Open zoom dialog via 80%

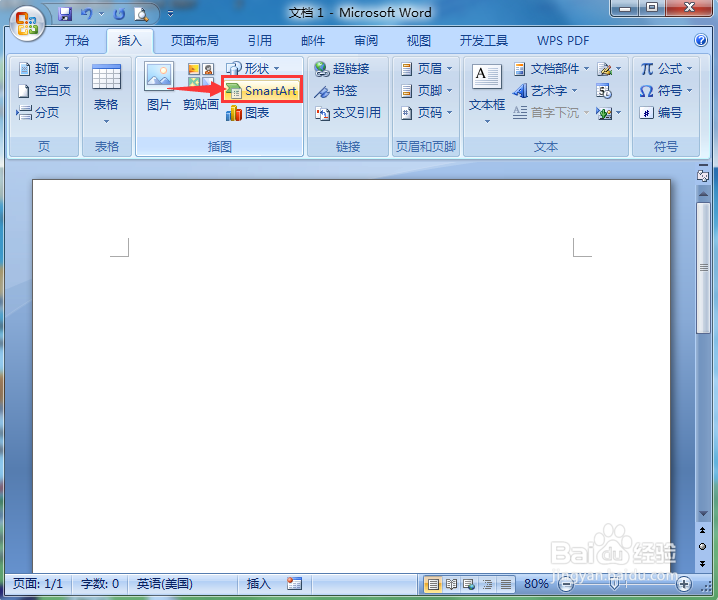pyautogui.click(x=536, y=584)
